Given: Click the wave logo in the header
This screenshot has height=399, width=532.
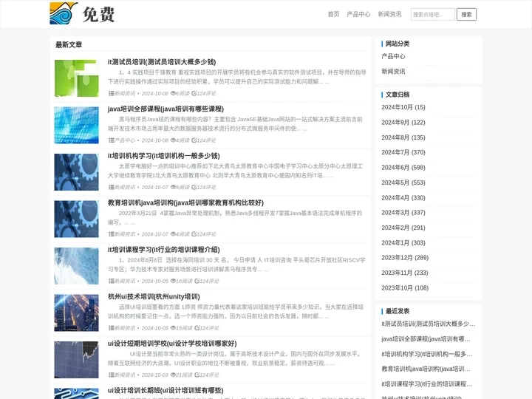Looking at the screenshot, I should click(64, 13).
